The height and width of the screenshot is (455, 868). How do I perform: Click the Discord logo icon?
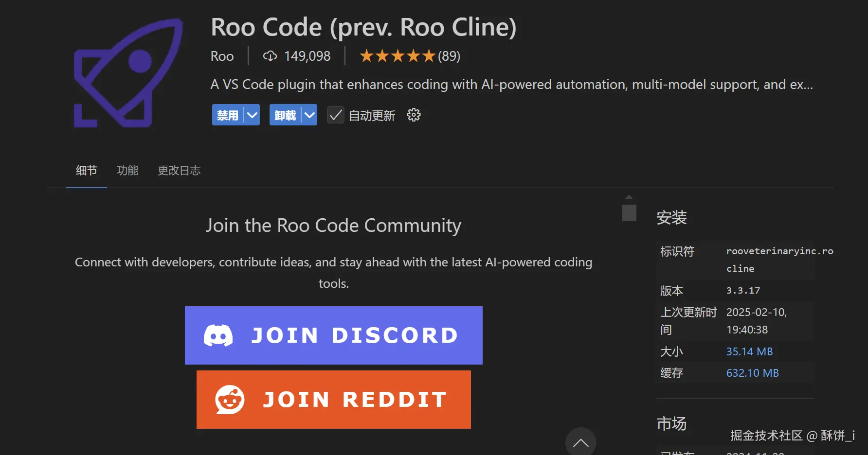pyautogui.click(x=218, y=335)
